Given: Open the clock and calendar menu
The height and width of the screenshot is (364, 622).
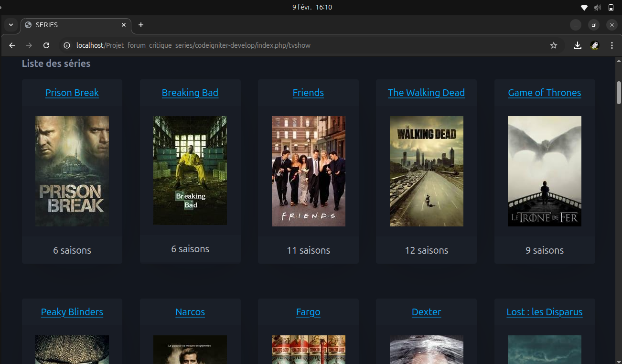Looking at the screenshot, I should point(311,7).
